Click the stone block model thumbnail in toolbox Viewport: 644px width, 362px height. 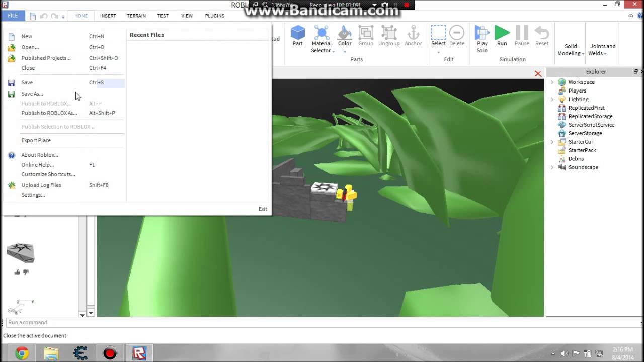pos(21,253)
